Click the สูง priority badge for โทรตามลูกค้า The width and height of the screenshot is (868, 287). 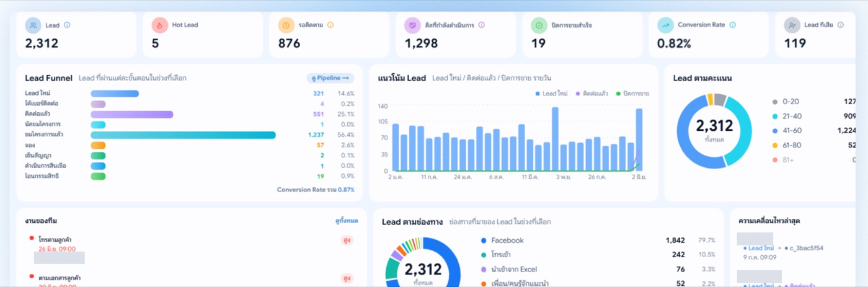click(x=347, y=240)
